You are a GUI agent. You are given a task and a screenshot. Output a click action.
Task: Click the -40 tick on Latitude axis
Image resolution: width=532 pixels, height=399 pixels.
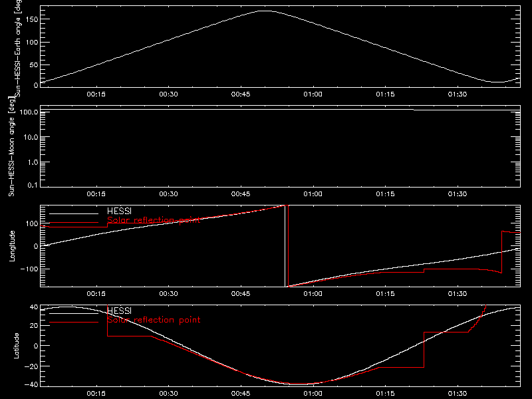point(31,385)
